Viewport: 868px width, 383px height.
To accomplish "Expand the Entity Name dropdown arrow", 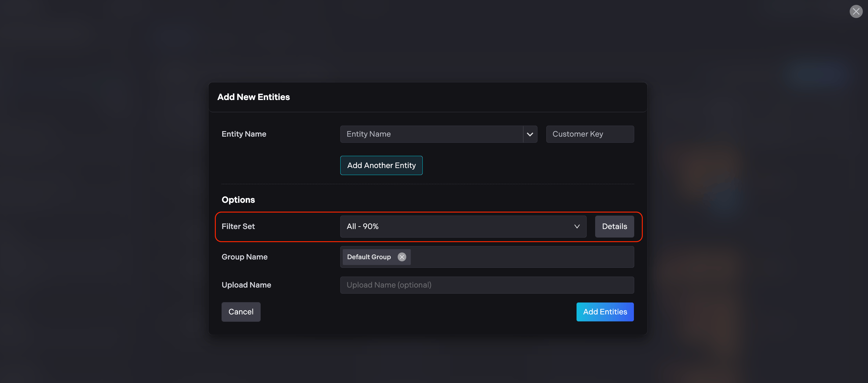I will tap(530, 134).
